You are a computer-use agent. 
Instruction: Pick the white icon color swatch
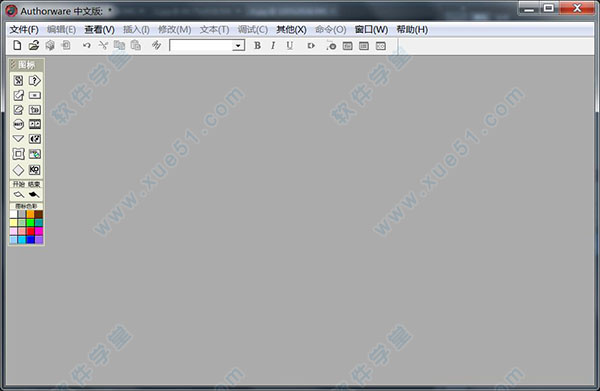click(x=14, y=214)
